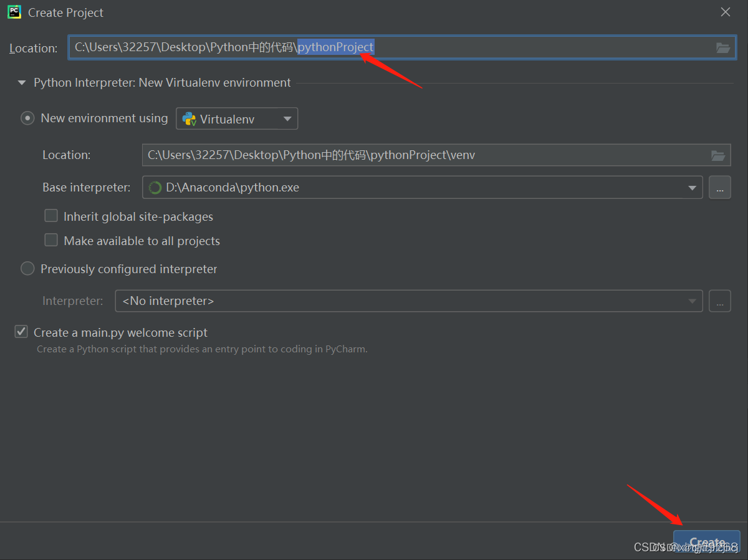Click the main.py welcome script description text
Image resolution: width=748 pixels, height=560 pixels.
[x=202, y=349]
